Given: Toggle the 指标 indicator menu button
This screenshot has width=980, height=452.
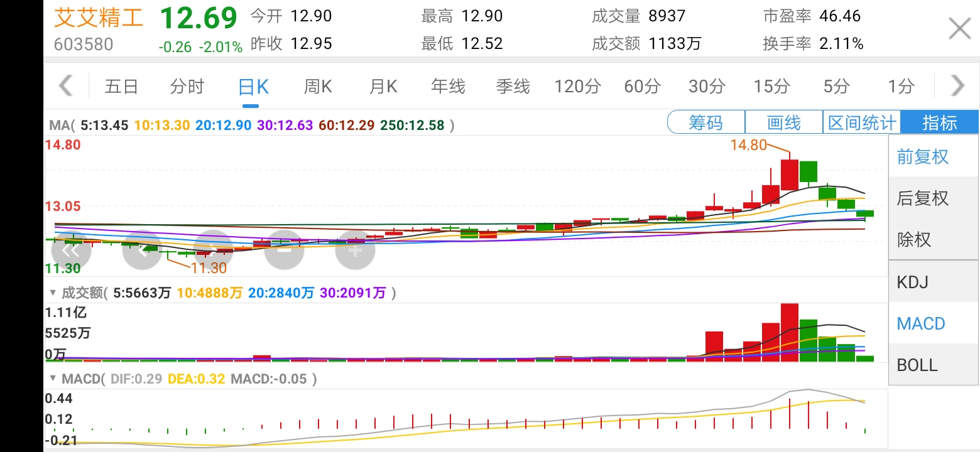Looking at the screenshot, I should pyautogui.click(x=940, y=122).
